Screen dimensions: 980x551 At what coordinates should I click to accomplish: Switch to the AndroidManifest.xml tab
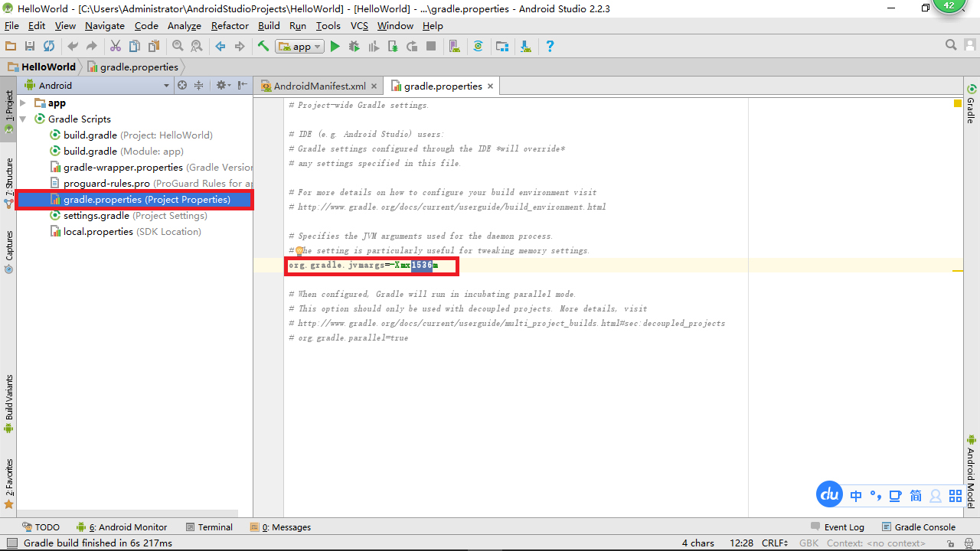point(319,86)
